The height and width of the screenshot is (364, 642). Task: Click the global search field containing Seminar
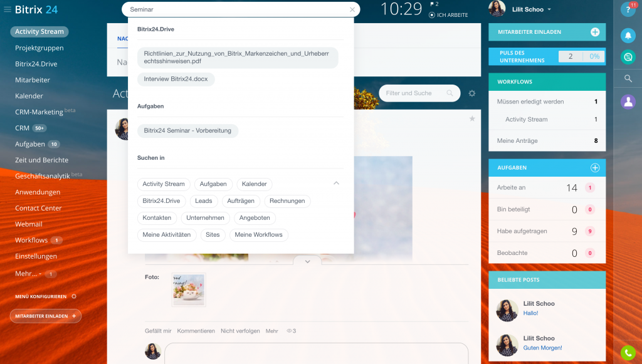tap(241, 9)
